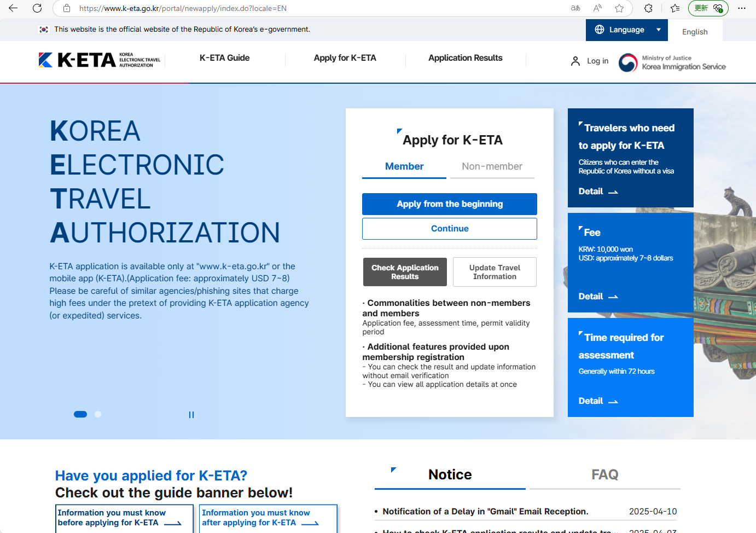Add page to favorites star icon
The width and height of the screenshot is (756, 533).
(x=619, y=8)
